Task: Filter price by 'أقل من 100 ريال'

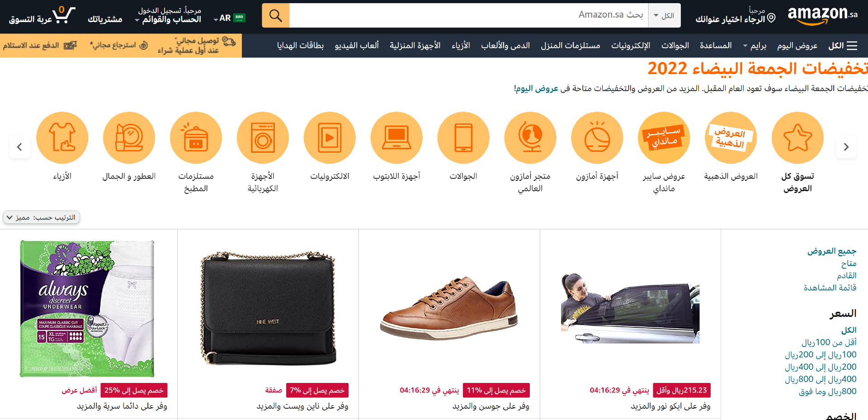Action: 829,342
